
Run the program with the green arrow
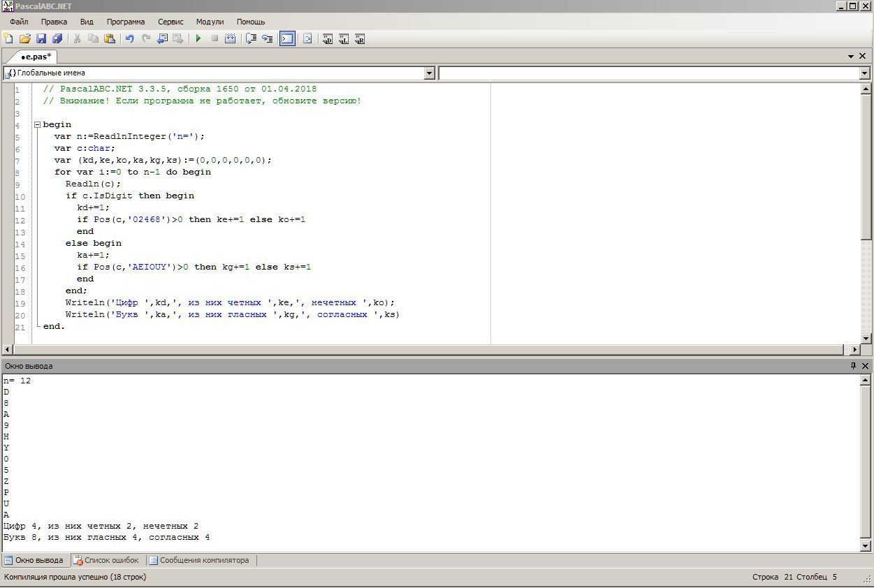tap(198, 39)
